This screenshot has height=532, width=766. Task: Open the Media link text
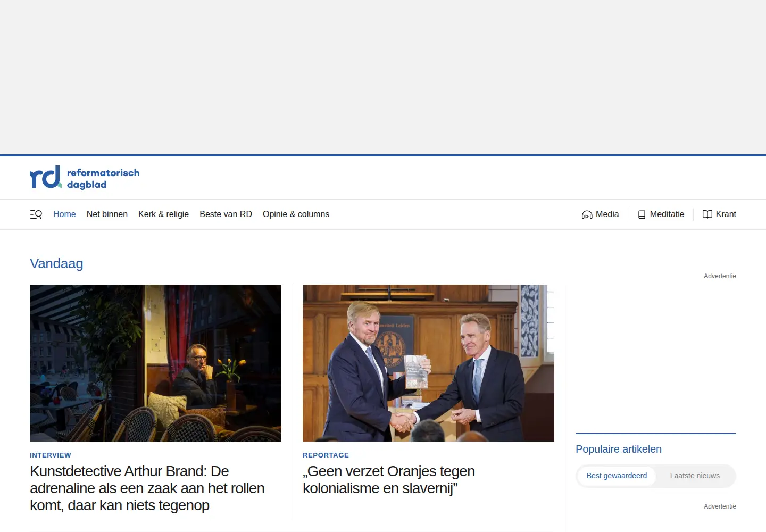(607, 214)
